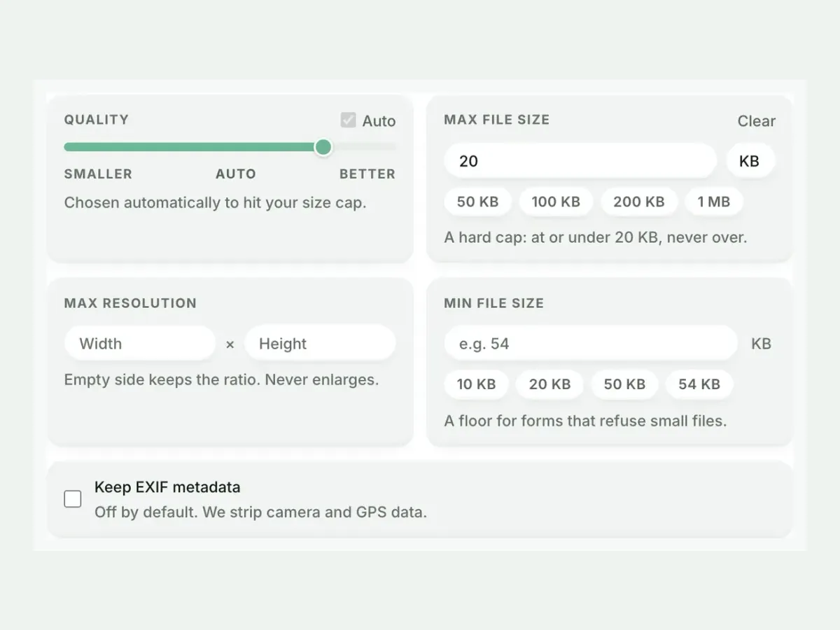The image size is (840, 630).
Task: Click the text 'A hard cap: at or under 20 KB'
Action: [552, 237]
